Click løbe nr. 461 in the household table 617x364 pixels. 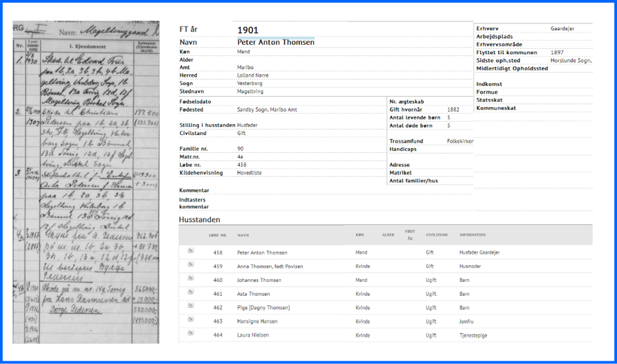[218, 294]
